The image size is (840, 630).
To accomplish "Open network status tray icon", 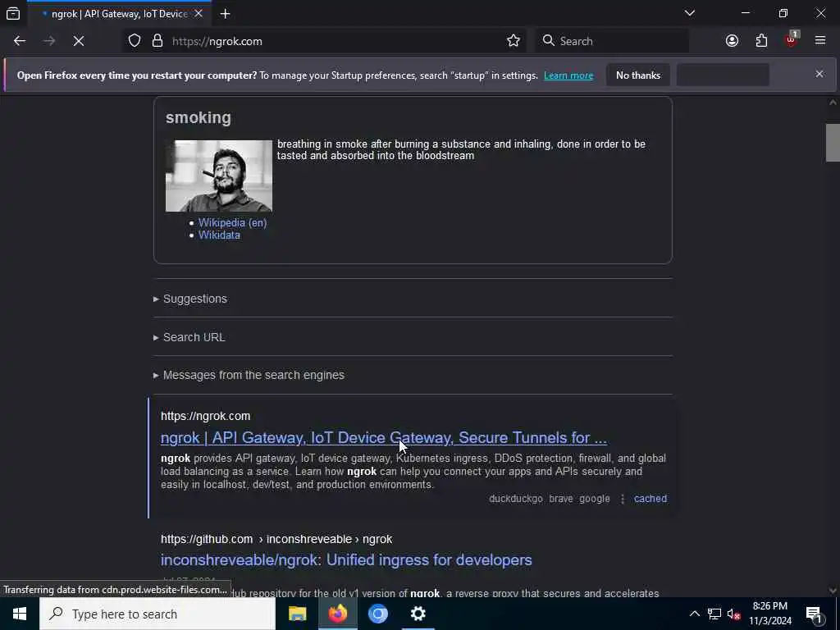I will pyautogui.click(x=714, y=614).
